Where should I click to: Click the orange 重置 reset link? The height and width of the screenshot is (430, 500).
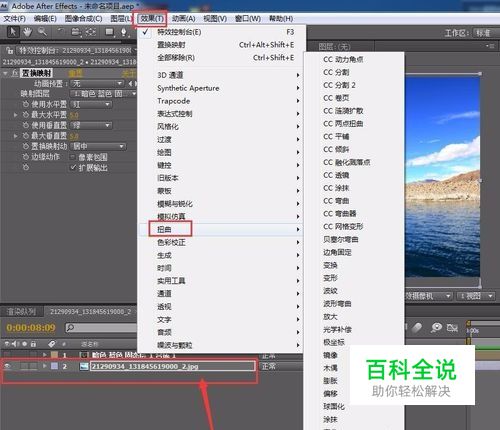pyautogui.click(x=75, y=73)
